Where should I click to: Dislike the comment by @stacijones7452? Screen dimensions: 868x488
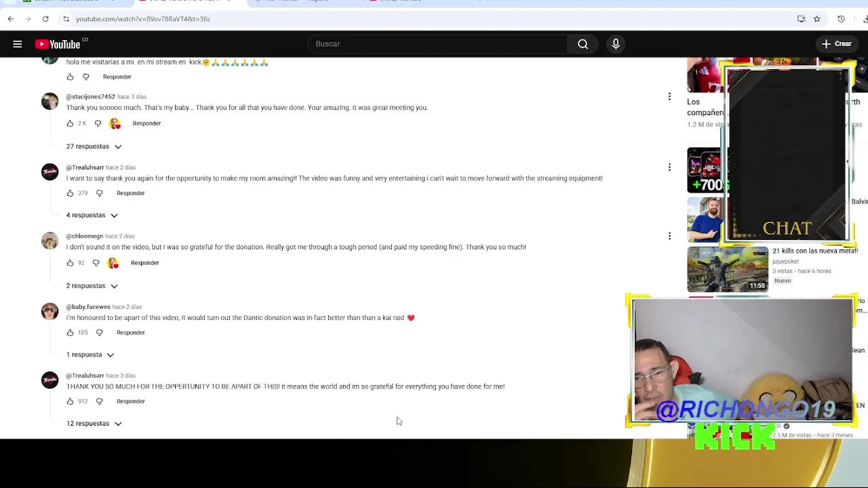coord(98,123)
